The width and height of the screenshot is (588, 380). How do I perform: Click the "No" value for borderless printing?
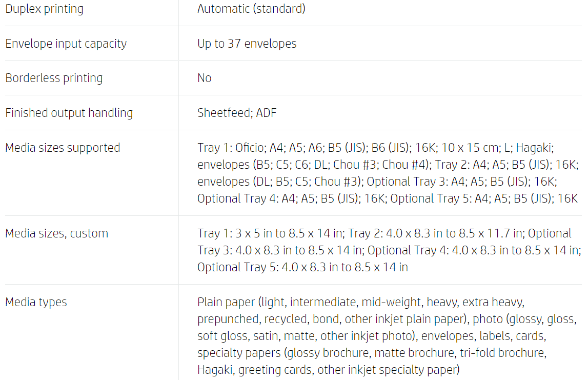tap(204, 78)
